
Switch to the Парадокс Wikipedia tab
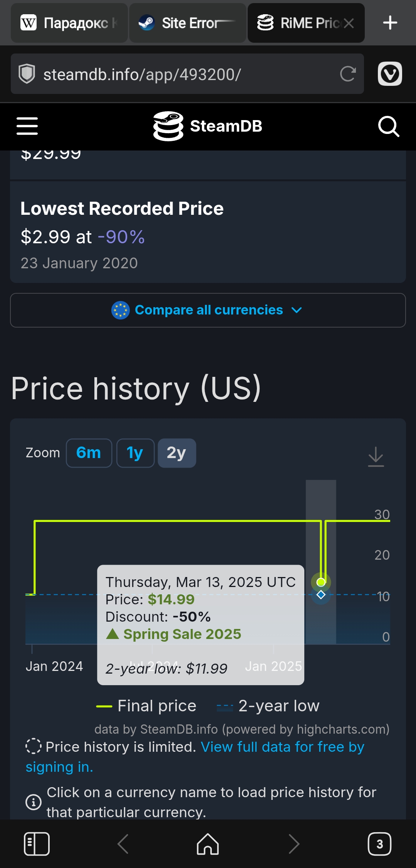coord(69,23)
